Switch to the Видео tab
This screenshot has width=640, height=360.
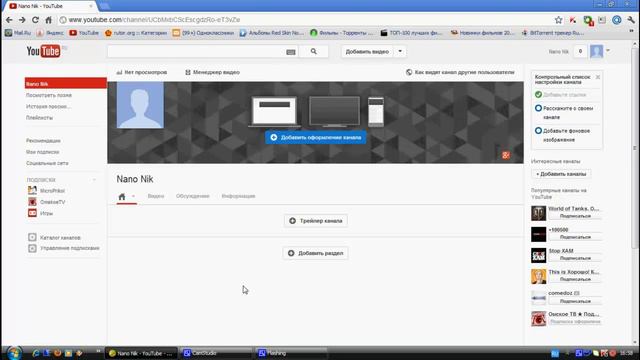click(156, 196)
